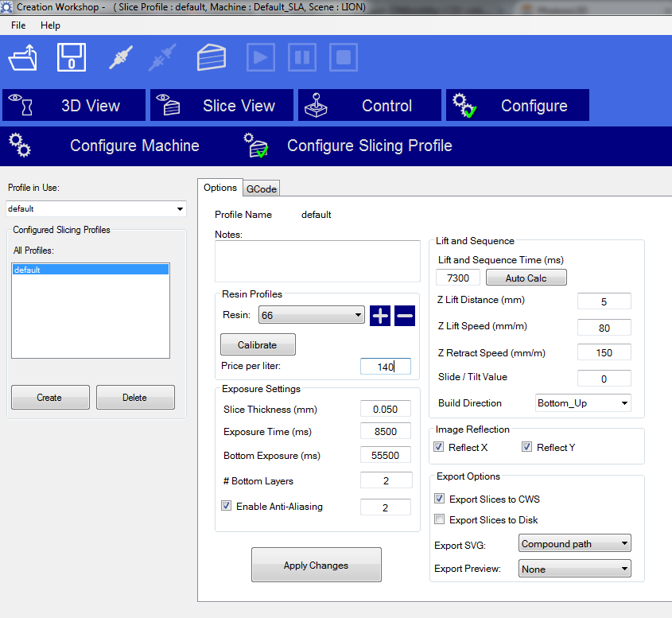Viewport: 672px width, 618px height.
Task: Click the open/load file icon
Action: pos(23,57)
